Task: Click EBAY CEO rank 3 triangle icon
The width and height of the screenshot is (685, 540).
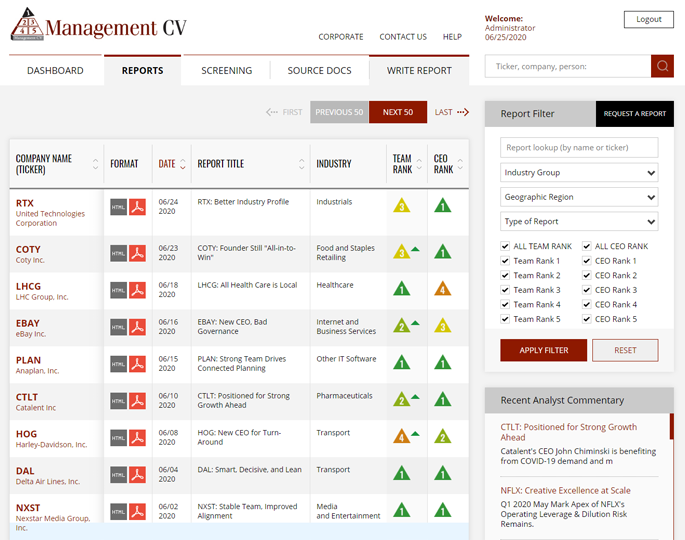Action: coord(443,325)
